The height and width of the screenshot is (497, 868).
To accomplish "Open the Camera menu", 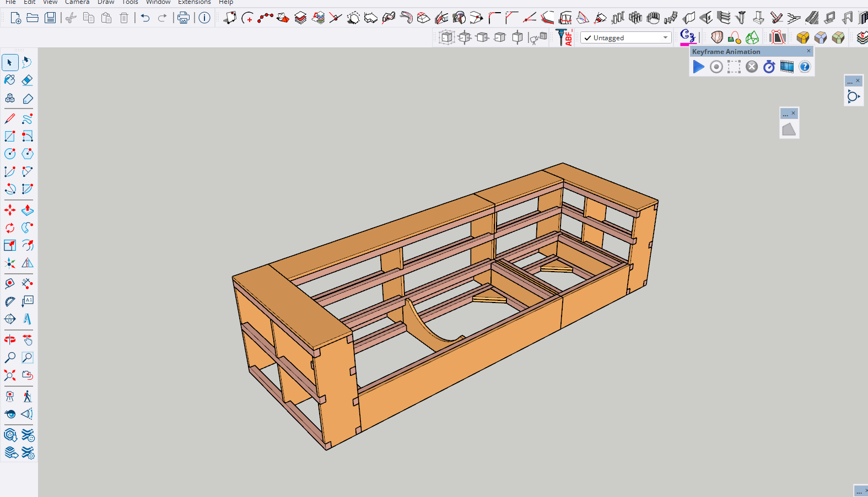I will pos(77,2).
